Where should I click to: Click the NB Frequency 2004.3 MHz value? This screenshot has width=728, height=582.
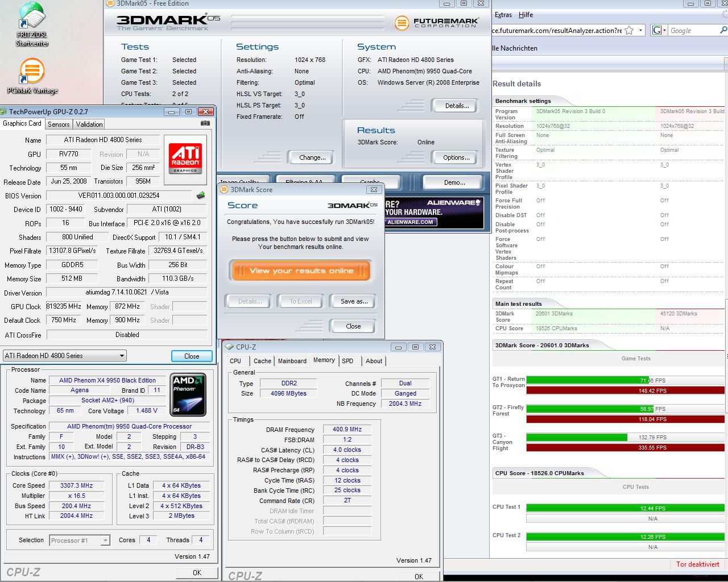point(406,404)
